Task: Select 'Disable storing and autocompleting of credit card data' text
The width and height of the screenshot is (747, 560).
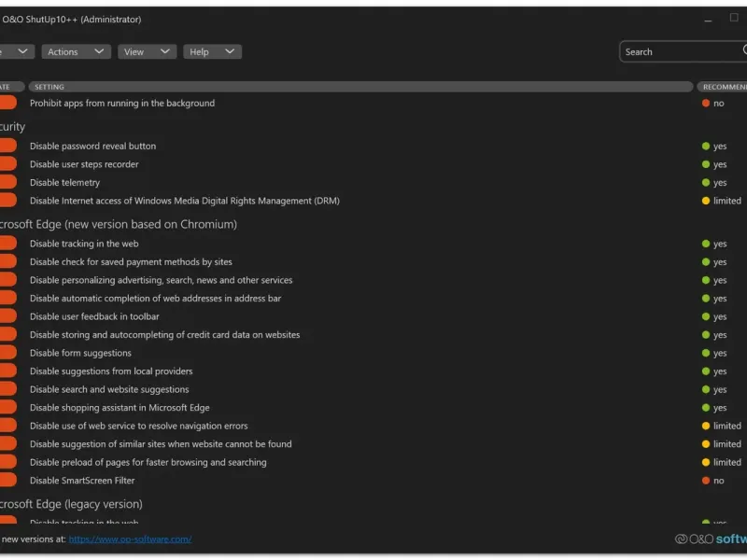Action: (165, 335)
